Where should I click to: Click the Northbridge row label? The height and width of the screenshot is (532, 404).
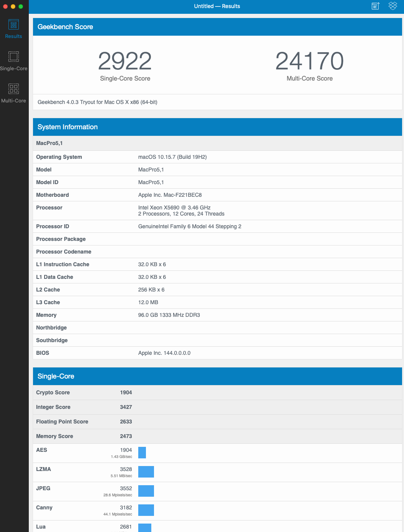point(51,328)
